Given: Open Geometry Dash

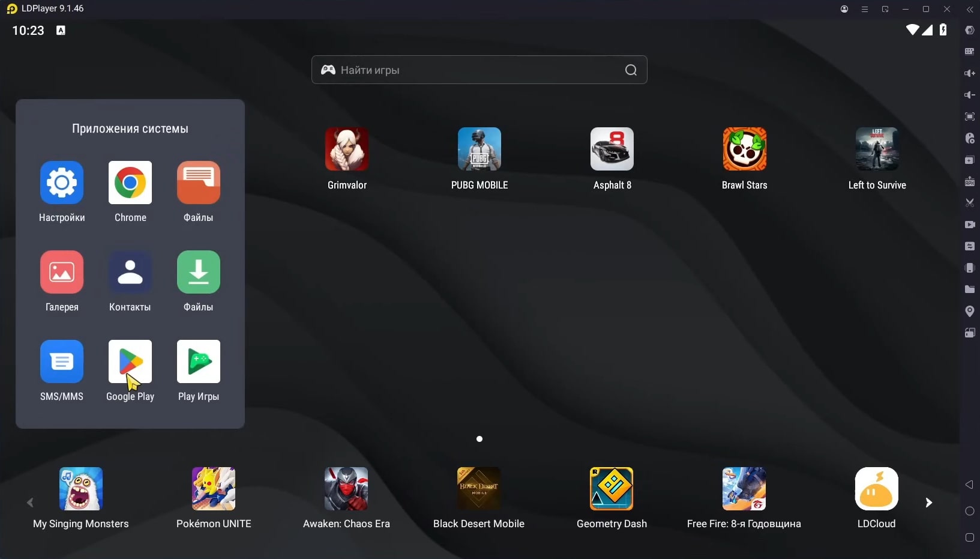Looking at the screenshot, I should (612, 489).
